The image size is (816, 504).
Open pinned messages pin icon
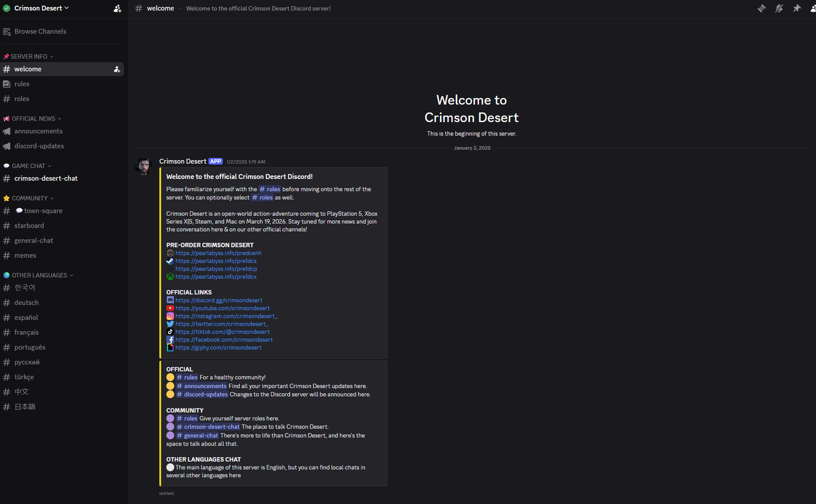click(797, 8)
